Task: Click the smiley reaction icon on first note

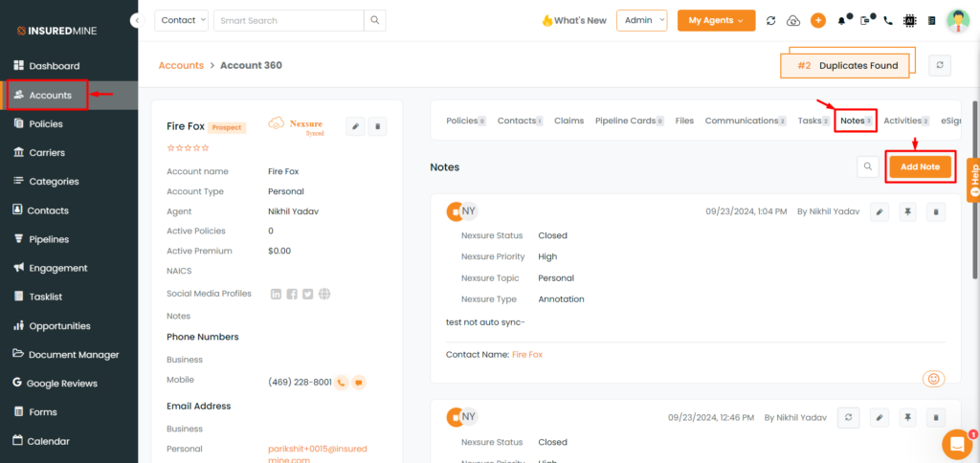Action: tap(934, 379)
